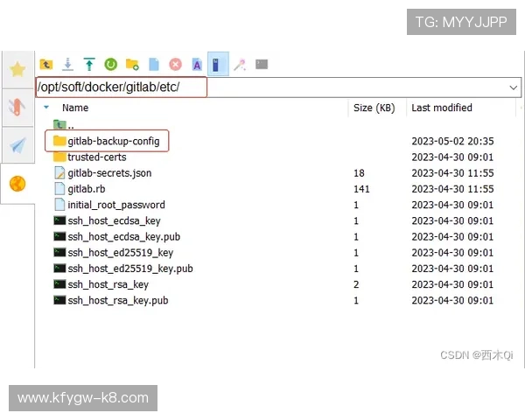
Task: Open the Sessions star sidebar tab
Action: pyautogui.click(x=17, y=69)
